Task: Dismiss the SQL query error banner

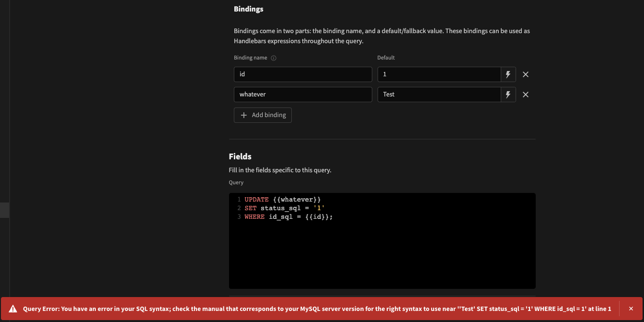Action: [x=631, y=309]
